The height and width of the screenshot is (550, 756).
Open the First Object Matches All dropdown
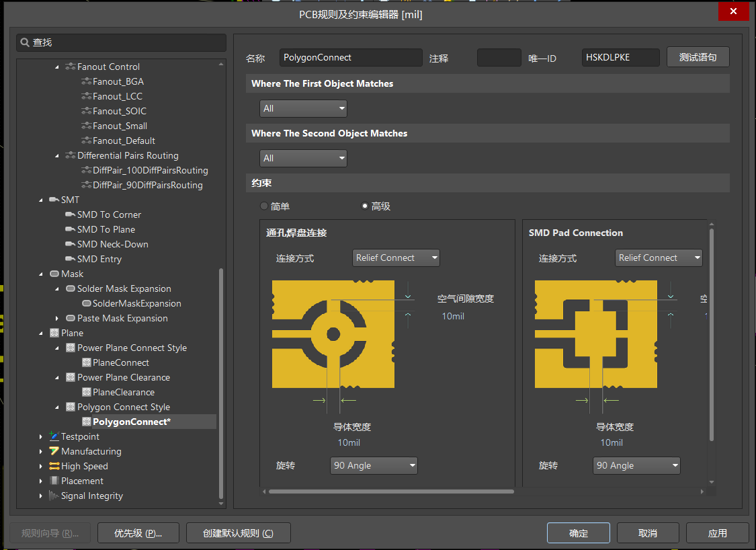click(303, 108)
